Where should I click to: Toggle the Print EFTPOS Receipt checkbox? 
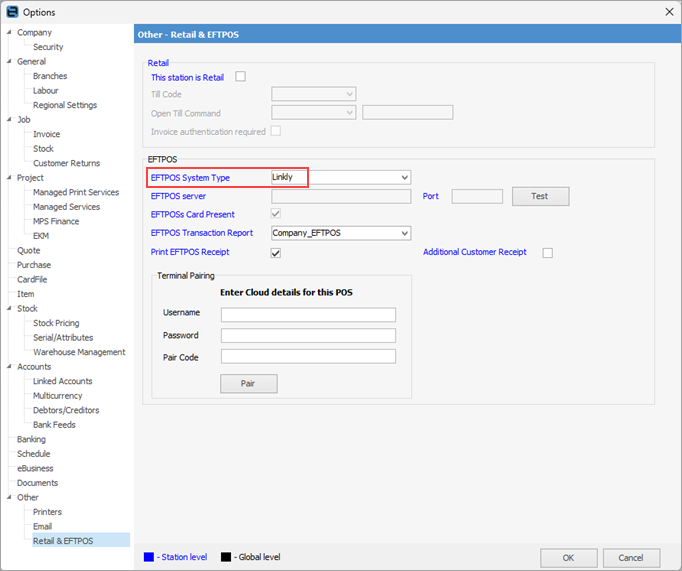276,253
